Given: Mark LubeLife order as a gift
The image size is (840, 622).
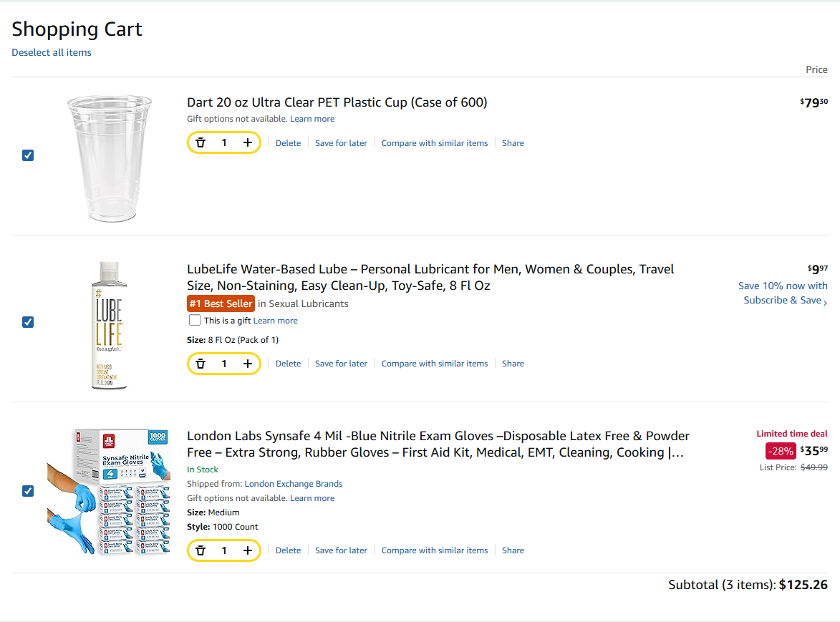Looking at the screenshot, I should (195, 321).
